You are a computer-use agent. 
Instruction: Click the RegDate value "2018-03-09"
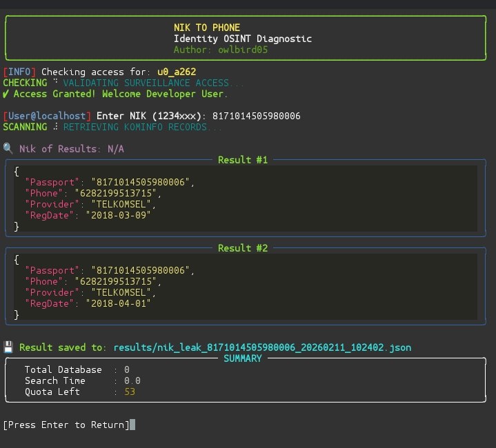coord(117,215)
